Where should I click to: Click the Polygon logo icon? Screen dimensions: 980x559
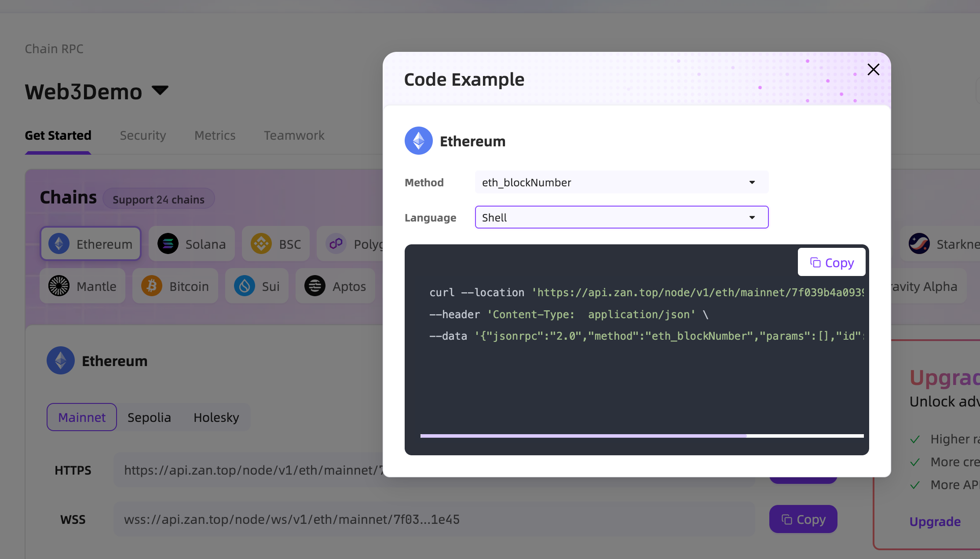coord(336,243)
